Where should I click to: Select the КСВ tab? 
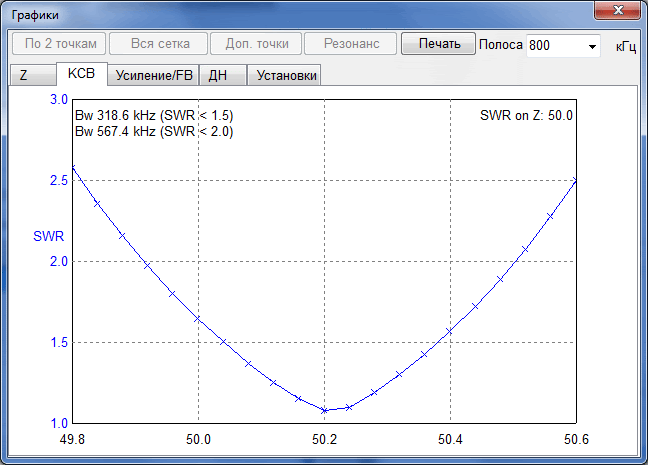(81, 74)
